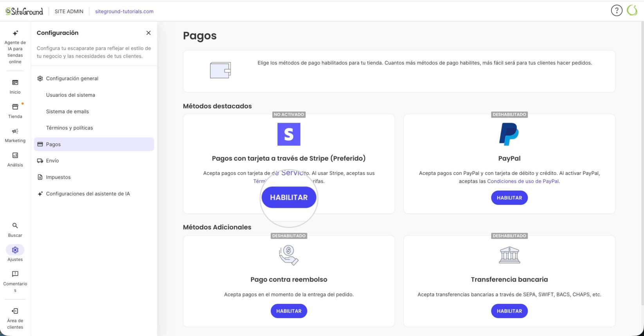The height and width of the screenshot is (336, 644).
Task: Click the Stripe logo icon
Action: click(289, 134)
